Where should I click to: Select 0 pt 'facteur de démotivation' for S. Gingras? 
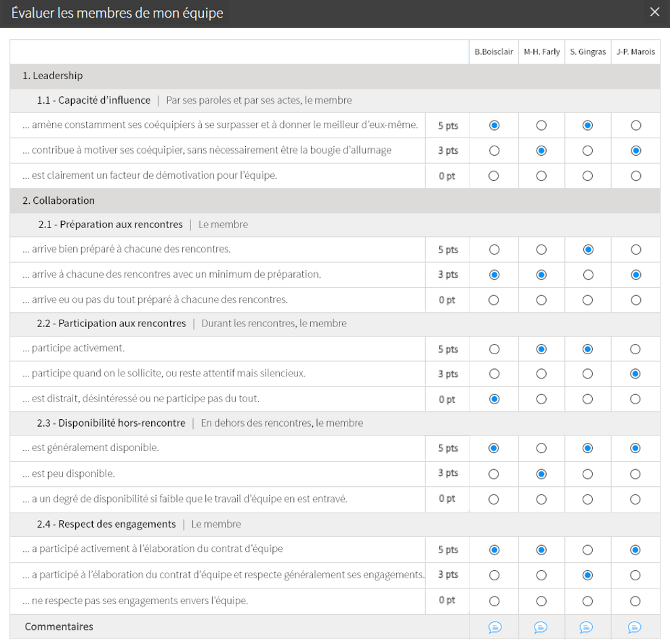click(x=587, y=175)
